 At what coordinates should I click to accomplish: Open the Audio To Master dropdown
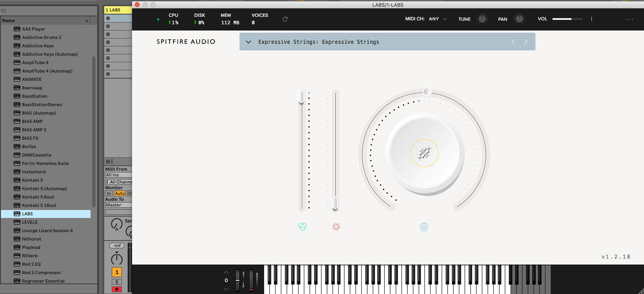pyautogui.click(x=118, y=205)
